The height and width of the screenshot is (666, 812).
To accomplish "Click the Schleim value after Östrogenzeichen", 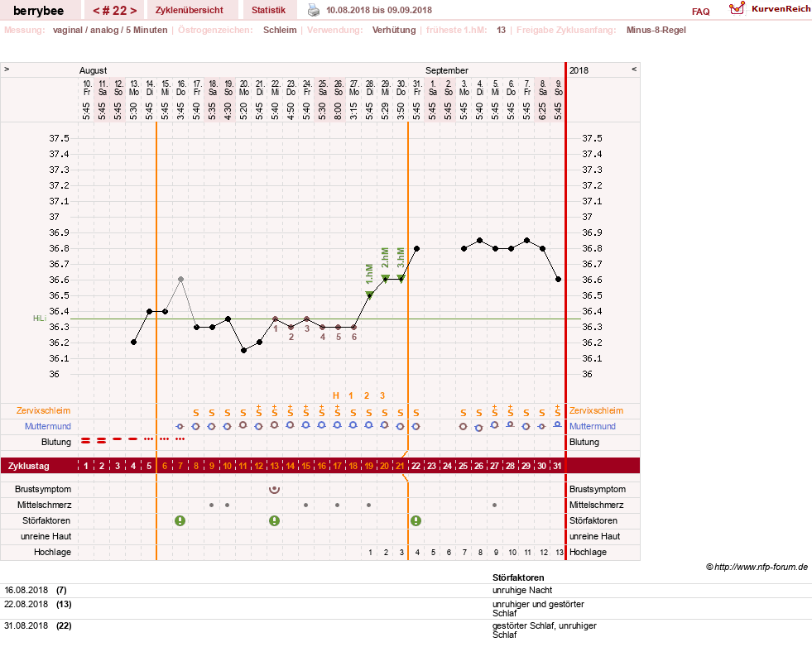I will [280, 30].
